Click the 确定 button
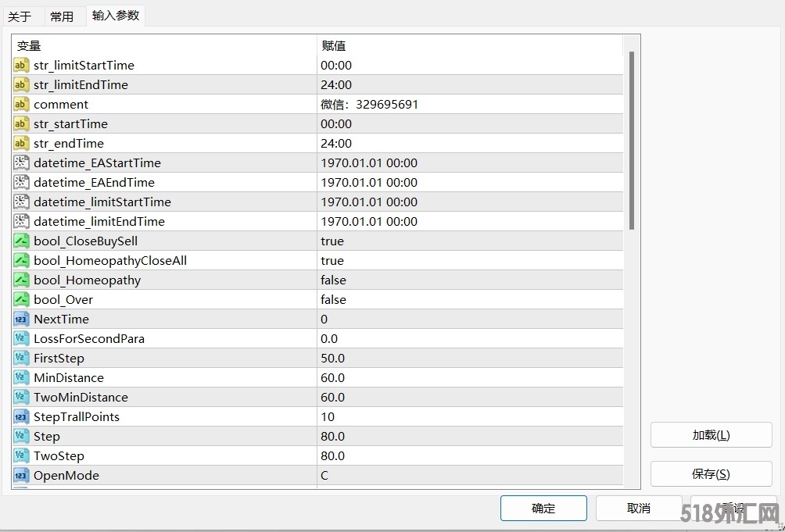785x532 pixels. coord(543,508)
